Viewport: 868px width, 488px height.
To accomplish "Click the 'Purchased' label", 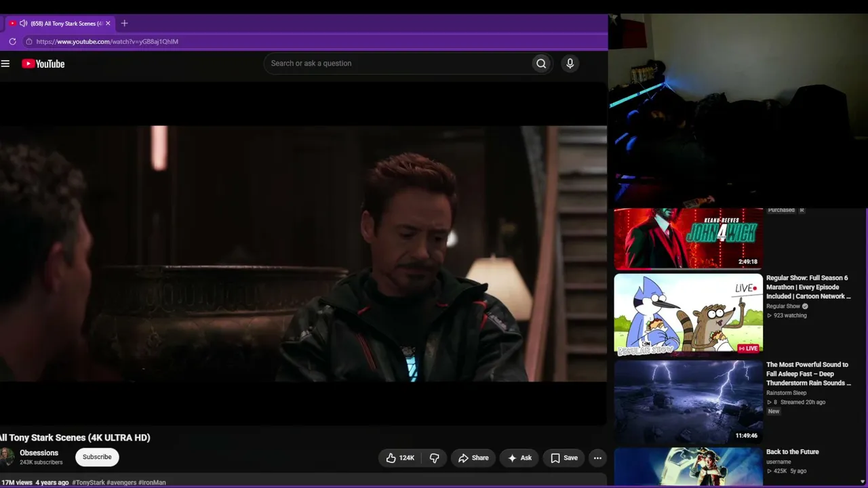I will [x=781, y=210].
